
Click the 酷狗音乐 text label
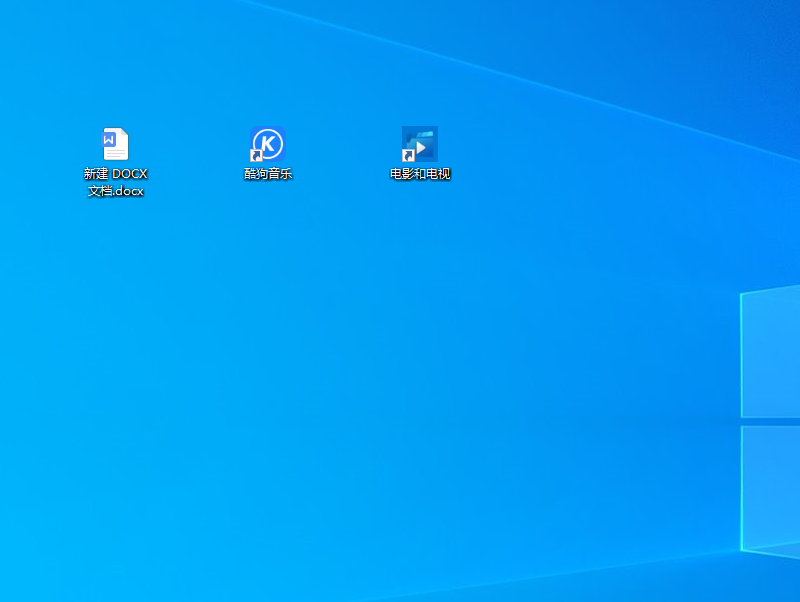click(268, 174)
